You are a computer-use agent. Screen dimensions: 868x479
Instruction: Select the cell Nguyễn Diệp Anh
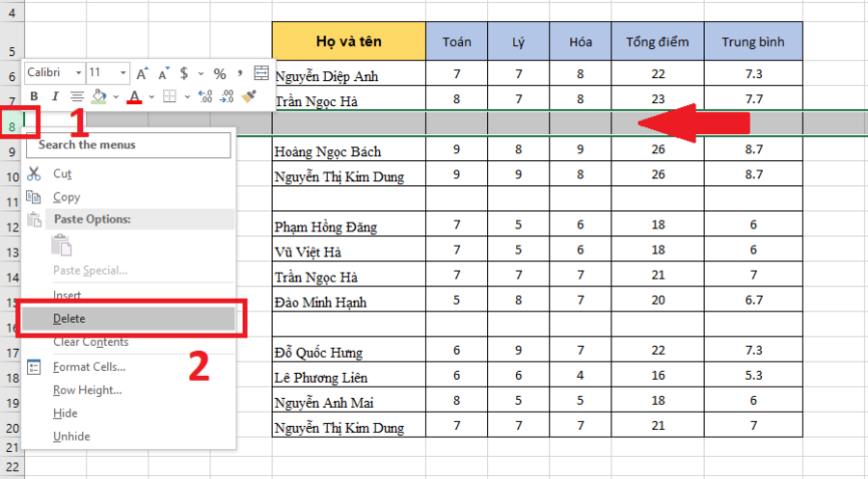(349, 73)
